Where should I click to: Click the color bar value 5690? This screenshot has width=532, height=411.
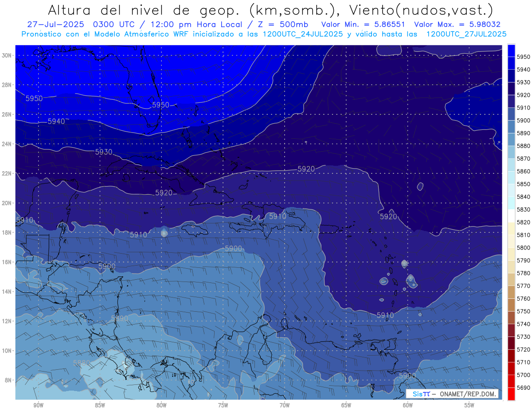click(524, 388)
